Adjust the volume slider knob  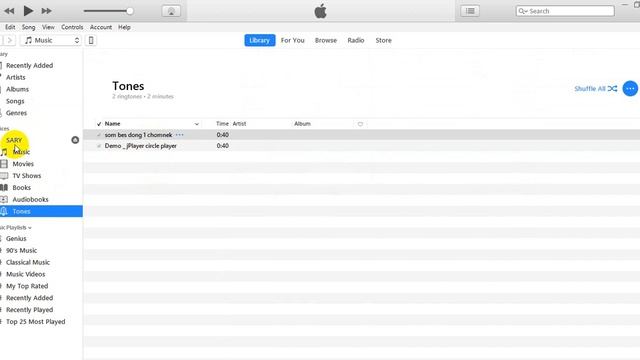(x=130, y=11)
